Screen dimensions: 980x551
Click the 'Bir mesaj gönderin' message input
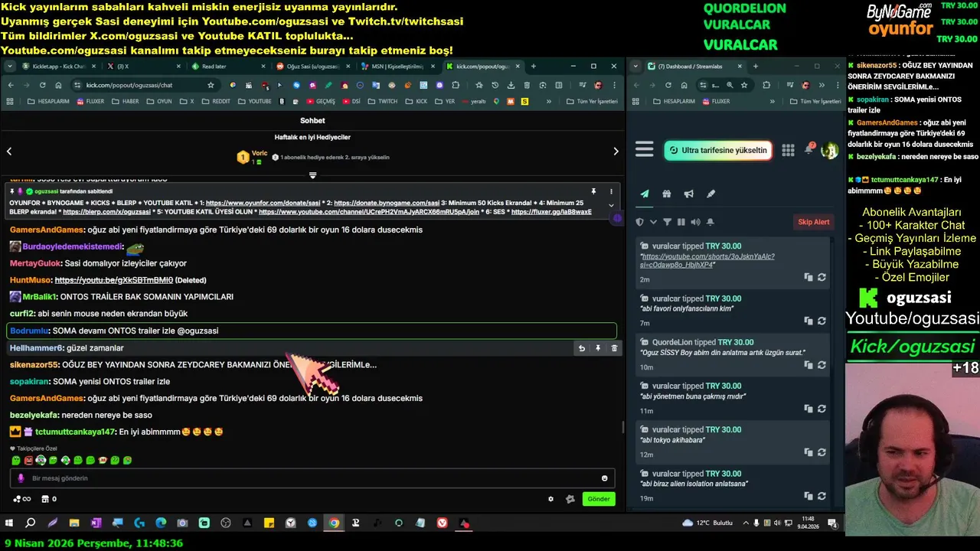(312, 478)
